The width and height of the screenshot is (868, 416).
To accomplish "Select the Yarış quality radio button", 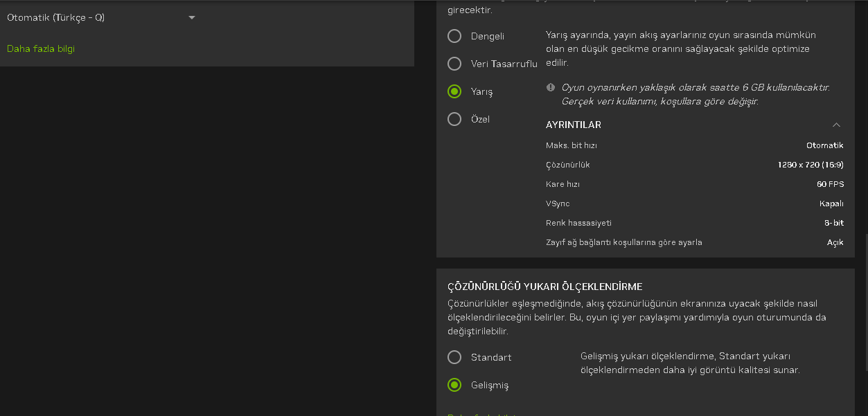I will [454, 91].
